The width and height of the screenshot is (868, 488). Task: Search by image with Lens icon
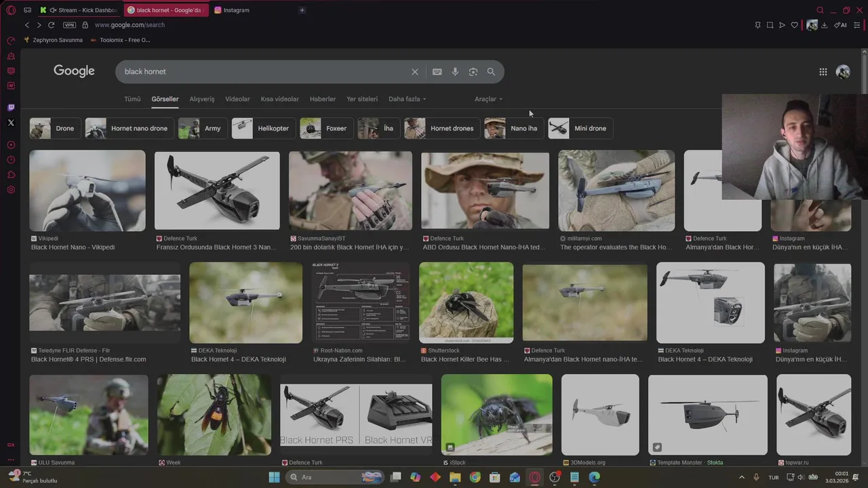473,72
